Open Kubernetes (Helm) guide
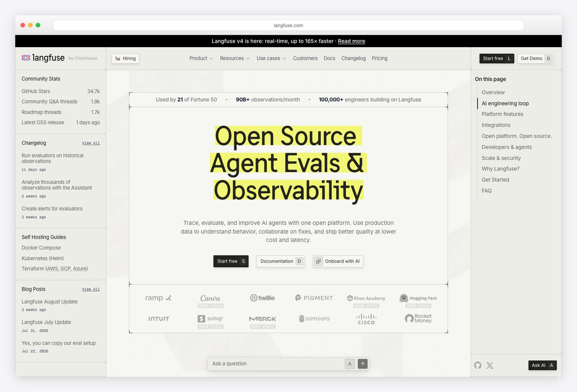The width and height of the screenshot is (577, 392). tap(43, 258)
